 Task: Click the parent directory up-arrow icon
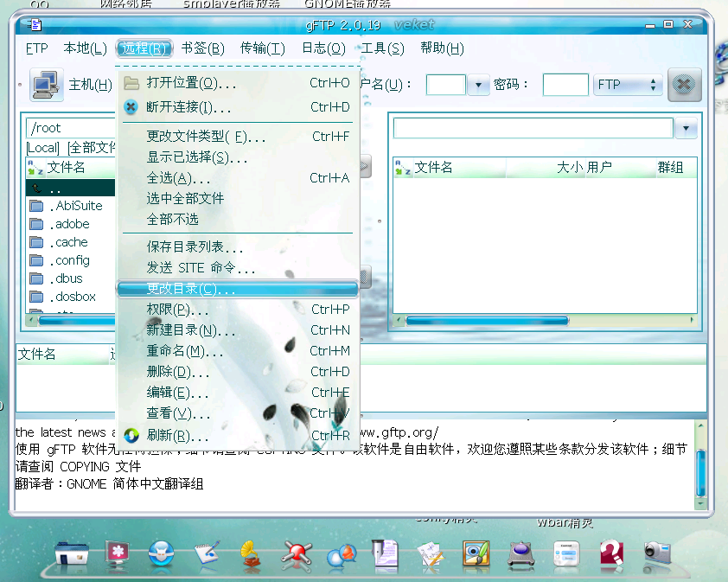[x=36, y=189]
